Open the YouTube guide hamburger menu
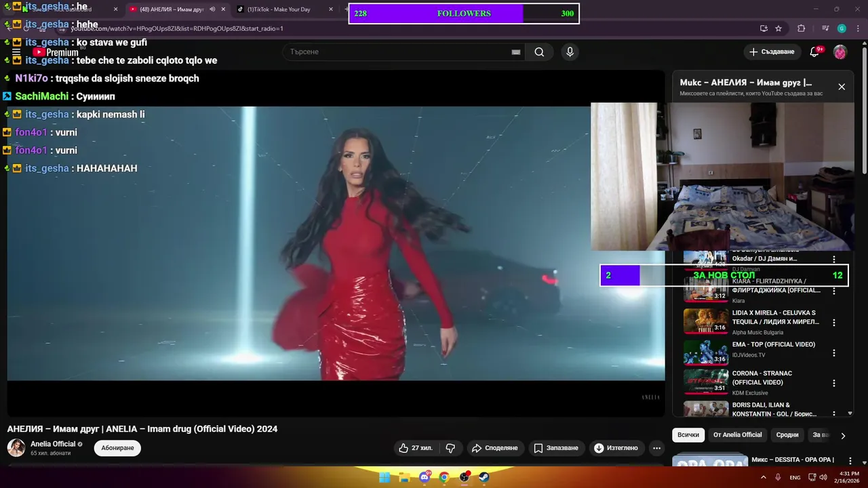 (x=16, y=52)
